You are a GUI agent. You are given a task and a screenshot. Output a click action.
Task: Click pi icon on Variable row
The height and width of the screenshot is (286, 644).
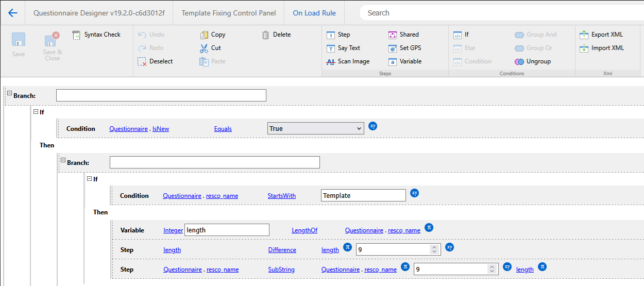coord(429,227)
